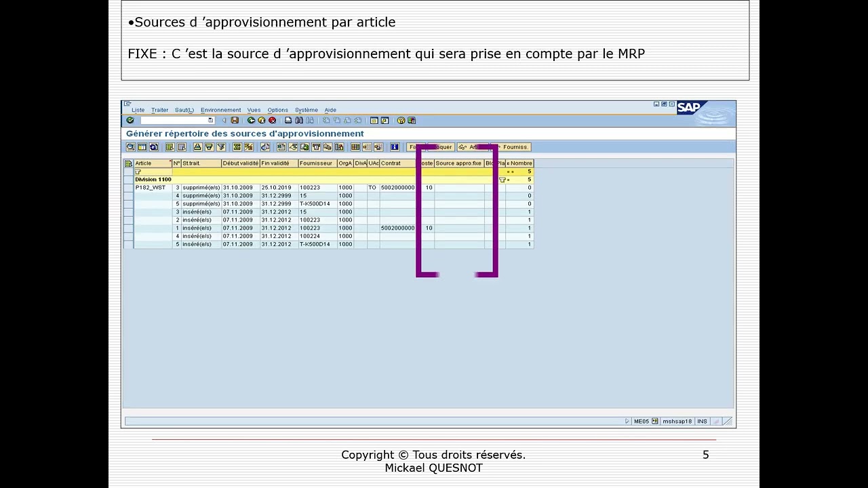This screenshot has height=488, width=868.
Task: Click the Find binoculars icon
Action: 299,120
